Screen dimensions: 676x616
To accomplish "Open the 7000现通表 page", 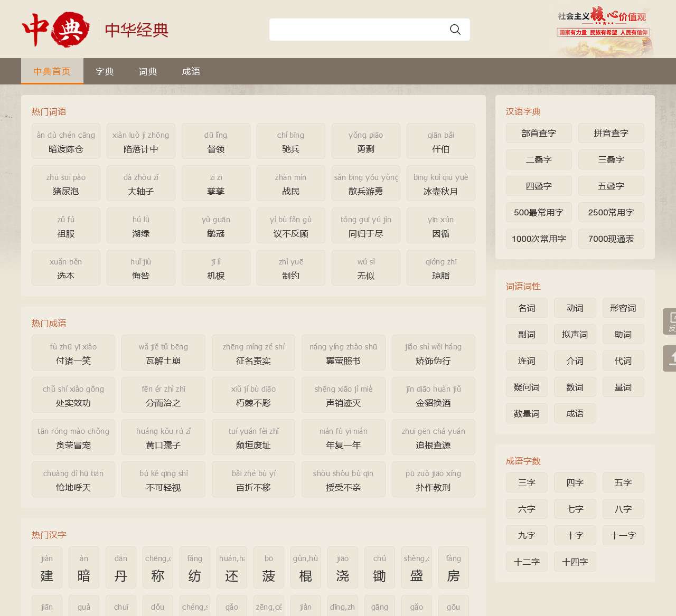I will pyautogui.click(x=611, y=239).
